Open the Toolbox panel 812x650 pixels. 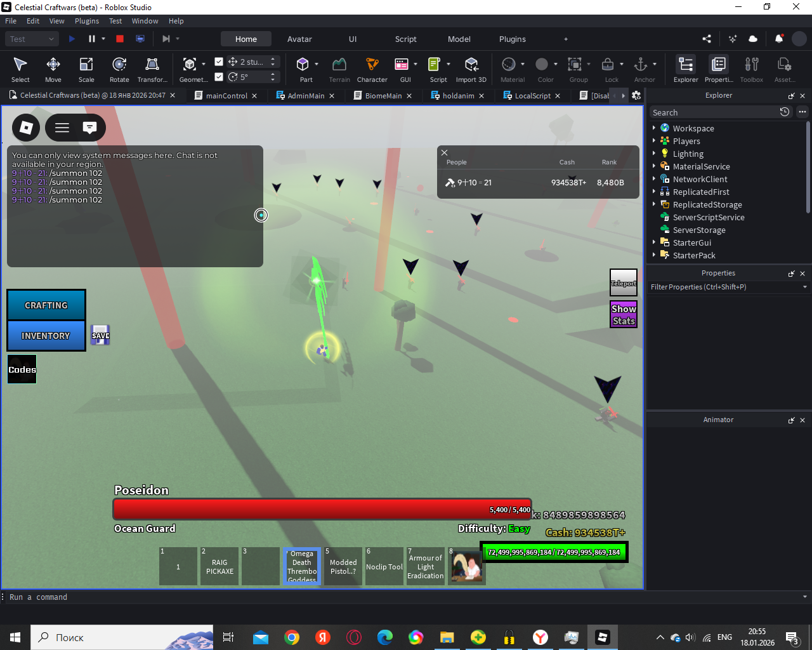[752, 69]
